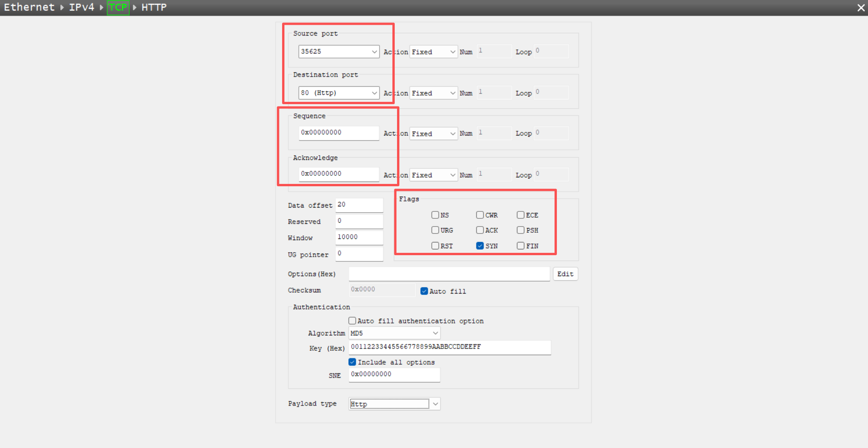Enable the ACK flag checkbox

click(480, 230)
